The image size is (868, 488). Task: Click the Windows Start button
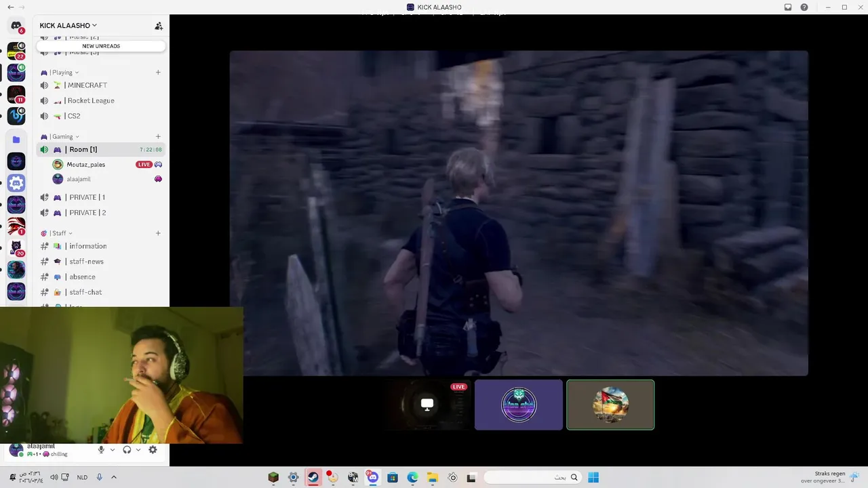(593, 477)
